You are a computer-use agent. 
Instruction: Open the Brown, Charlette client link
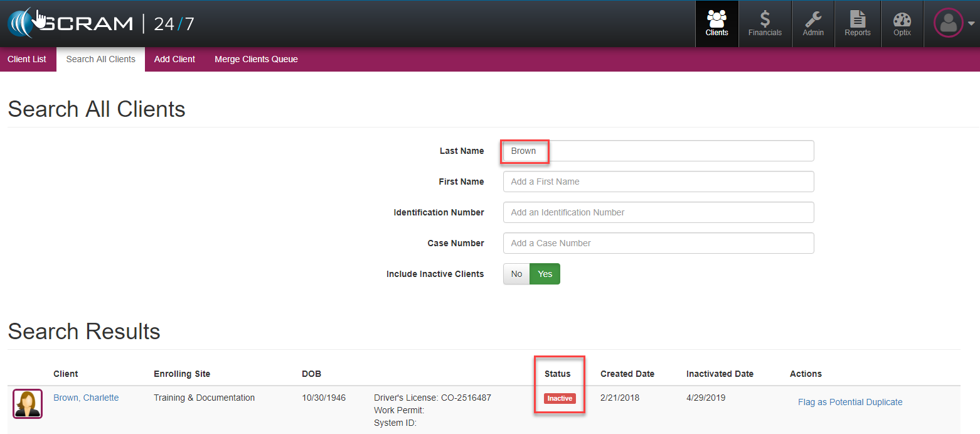[86, 398]
